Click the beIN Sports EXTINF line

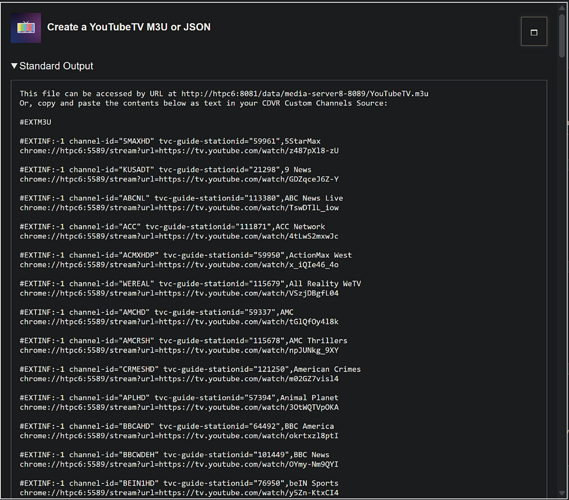(179, 483)
